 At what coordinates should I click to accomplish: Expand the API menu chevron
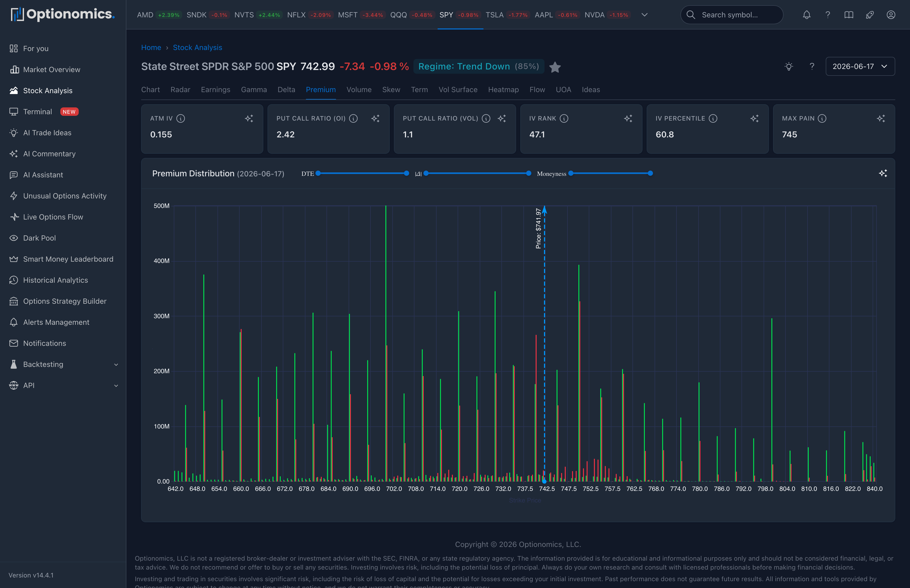[116, 386]
